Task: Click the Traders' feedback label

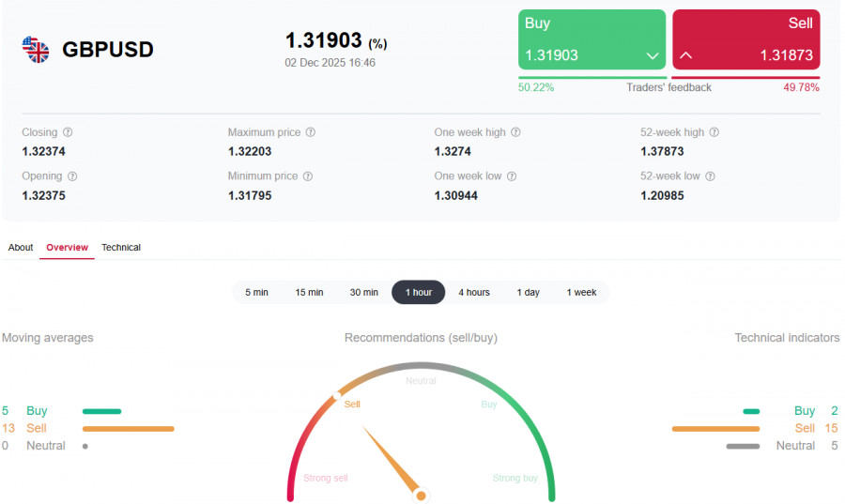Action: (668, 87)
